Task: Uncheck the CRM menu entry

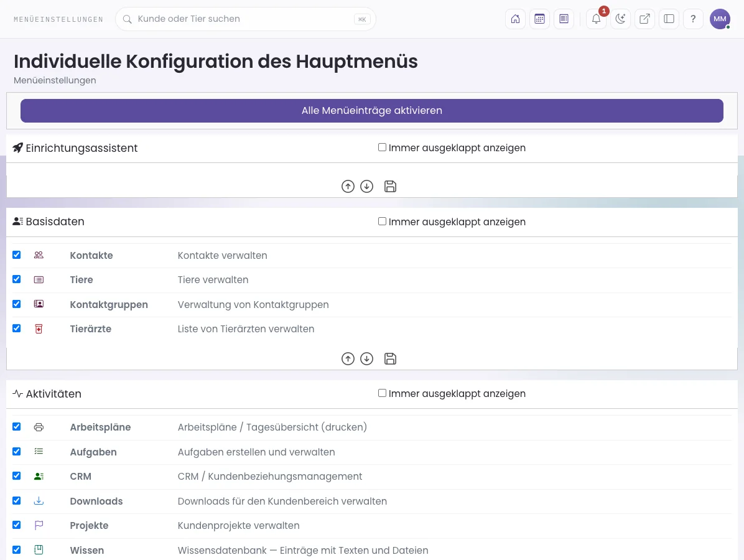Action: [x=17, y=476]
